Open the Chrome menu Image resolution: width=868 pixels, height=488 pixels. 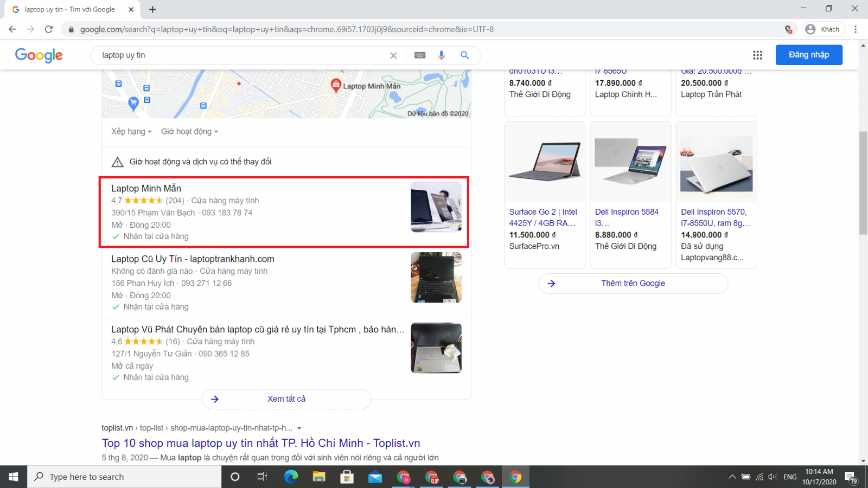tap(856, 29)
